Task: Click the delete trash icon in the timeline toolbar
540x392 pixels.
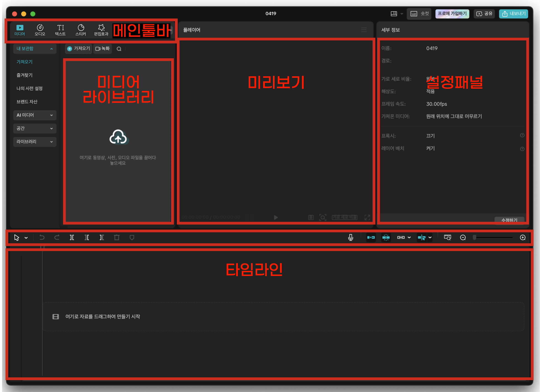Action: point(117,237)
